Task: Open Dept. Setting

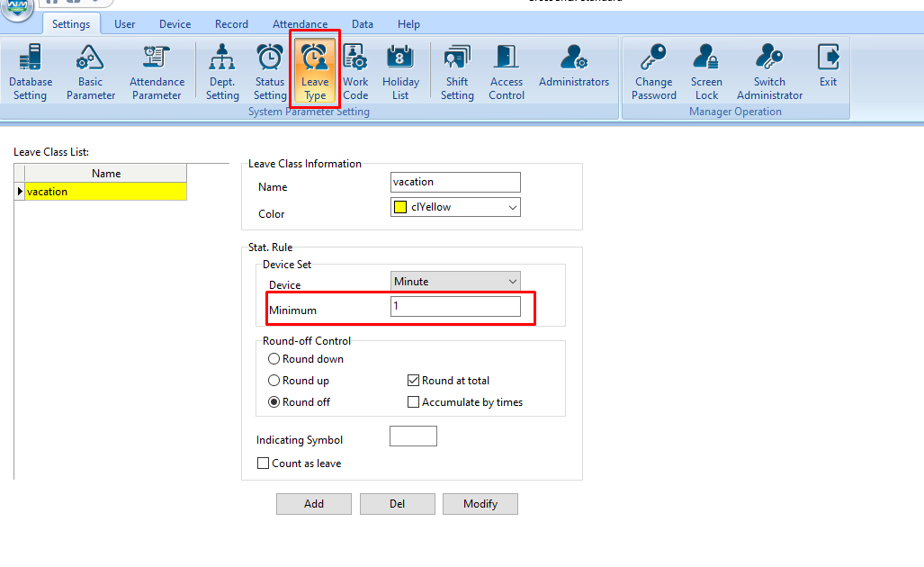Action: coord(222,72)
